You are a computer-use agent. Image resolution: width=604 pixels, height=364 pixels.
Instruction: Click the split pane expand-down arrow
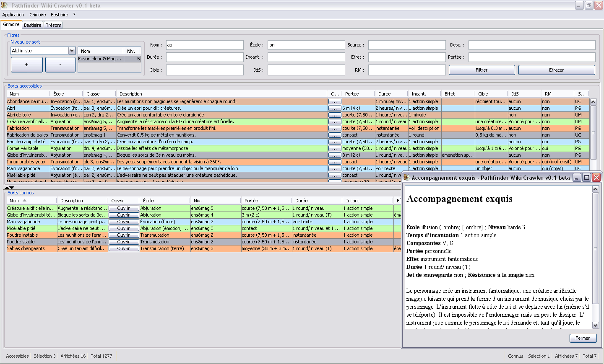[12, 188]
